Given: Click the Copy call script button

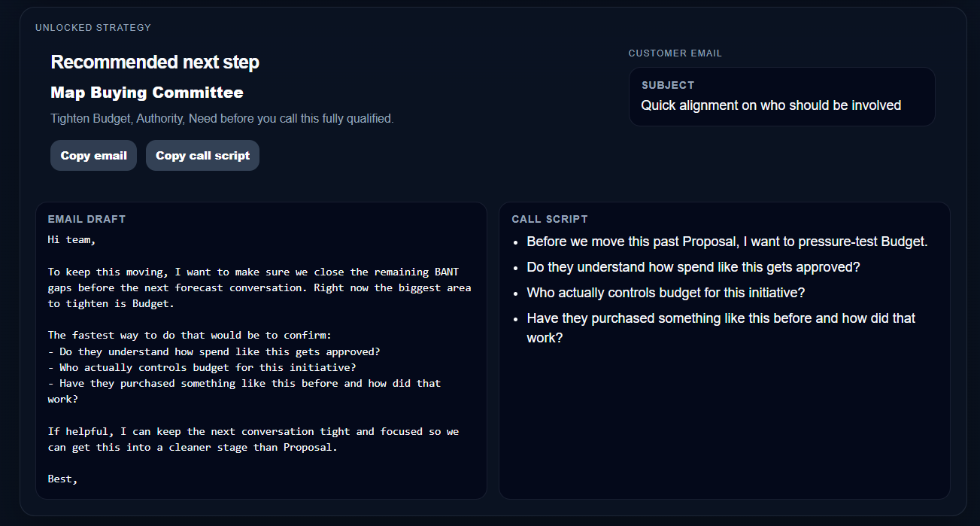Looking at the screenshot, I should (202, 155).
